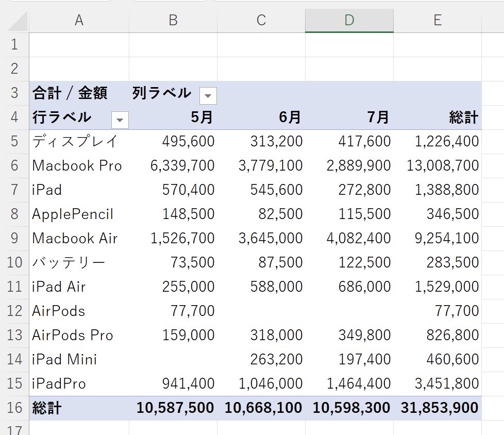
Task: Select row 3 header
Action: pyautogui.click(x=14, y=93)
